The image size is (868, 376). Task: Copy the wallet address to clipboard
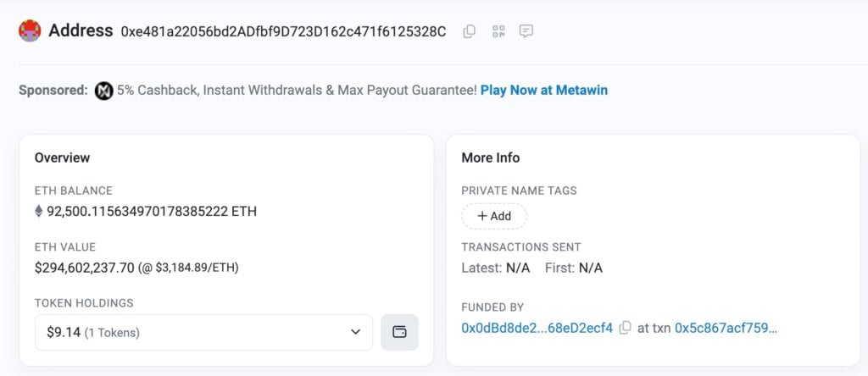tap(469, 31)
